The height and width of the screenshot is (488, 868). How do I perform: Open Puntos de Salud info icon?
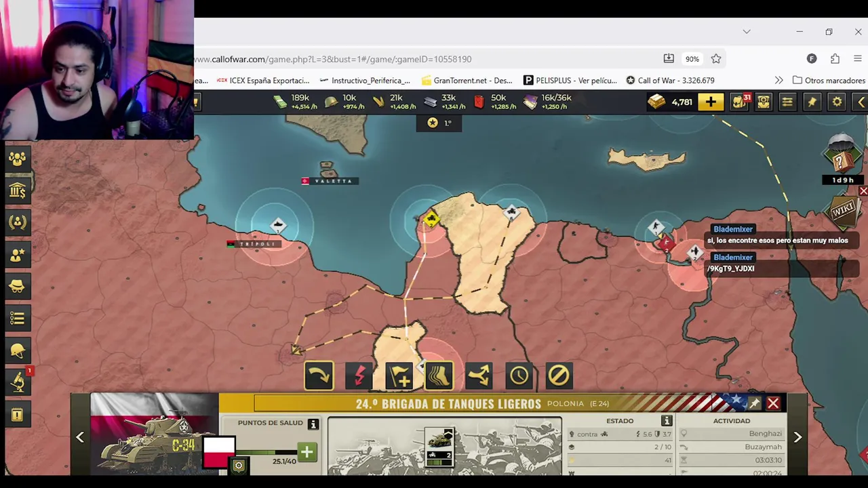click(313, 424)
